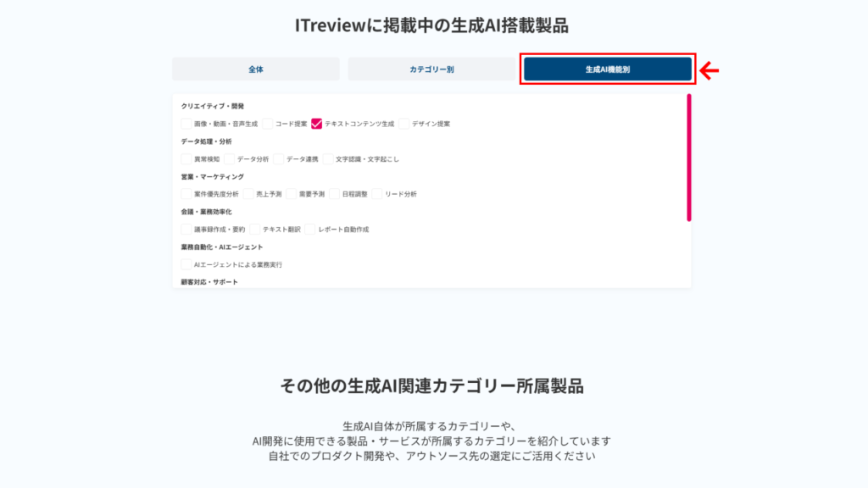Enable the 議事録作成・要約 checkbox
The width and height of the screenshot is (868, 488).
[x=186, y=230]
